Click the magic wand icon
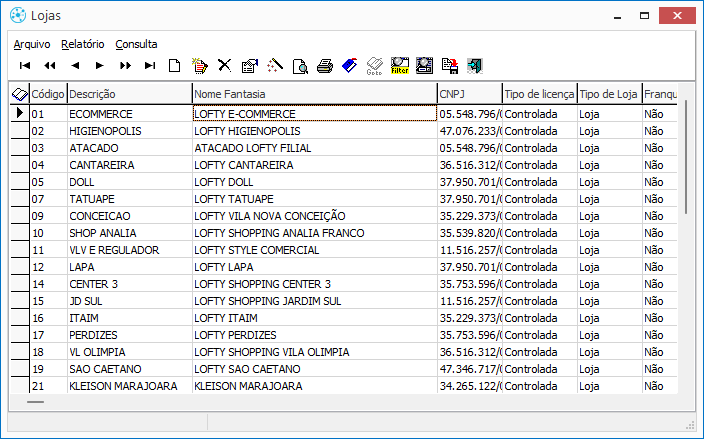This screenshot has width=704, height=439. (275, 66)
